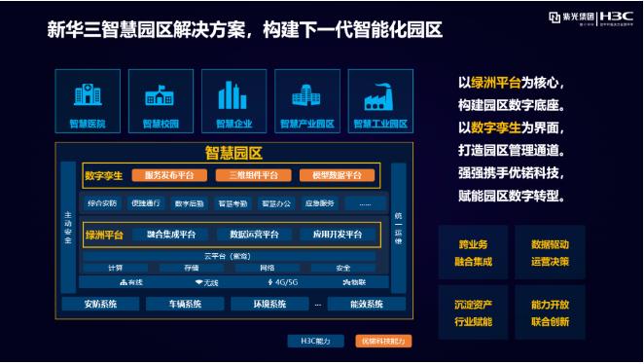Select the 模型数据平台 orange button
Viewport: 644px width, 364px height.
pyautogui.click(x=337, y=175)
